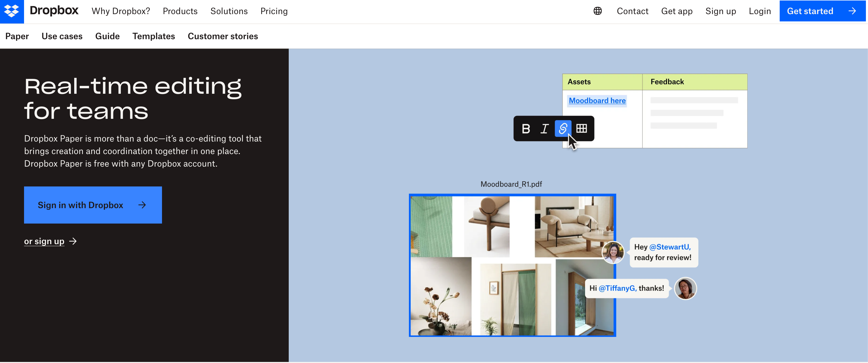Open the Solutions menu
The width and height of the screenshot is (868, 363).
(229, 11)
